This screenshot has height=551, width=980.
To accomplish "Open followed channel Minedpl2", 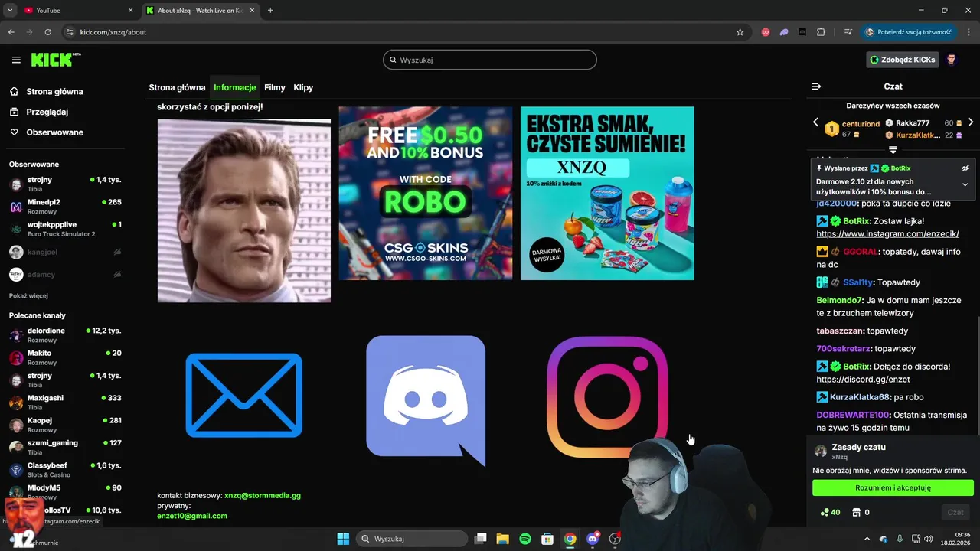I will [x=65, y=207].
